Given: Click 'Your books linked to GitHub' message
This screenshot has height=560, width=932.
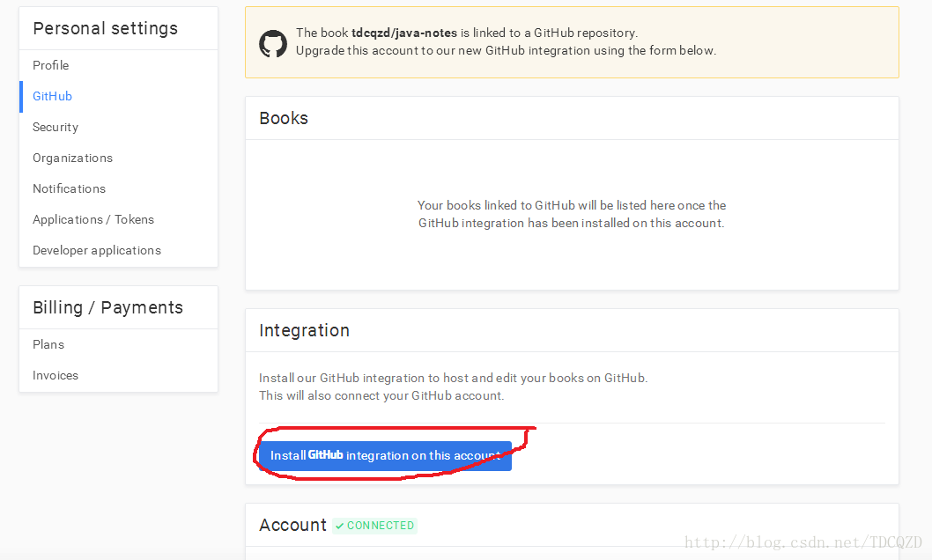Looking at the screenshot, I should pyautogui.click(x=572, y=214).
